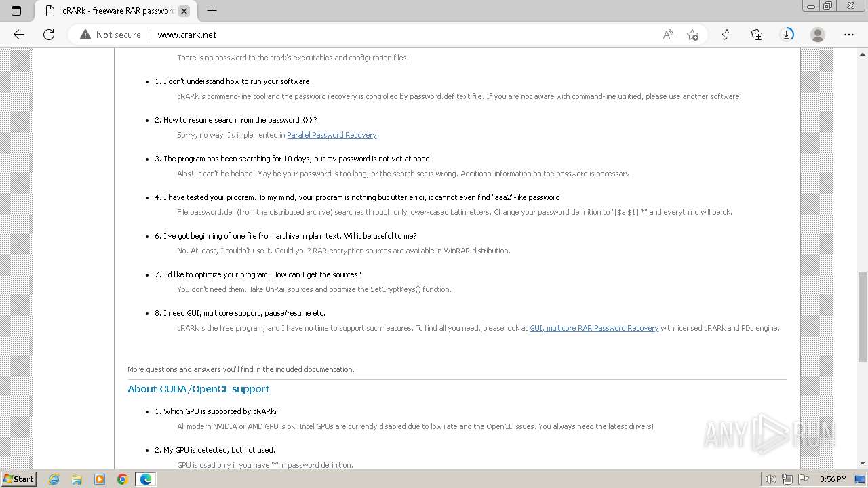Launch Google Chrome from taskbar

[x=123, y=479]
